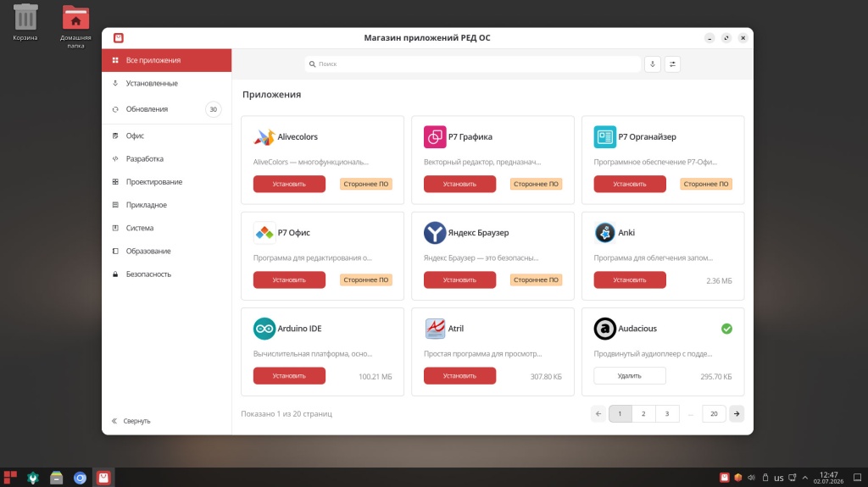
Task: Collapse the sidebar with Свернуть
Action: (131, 421)
